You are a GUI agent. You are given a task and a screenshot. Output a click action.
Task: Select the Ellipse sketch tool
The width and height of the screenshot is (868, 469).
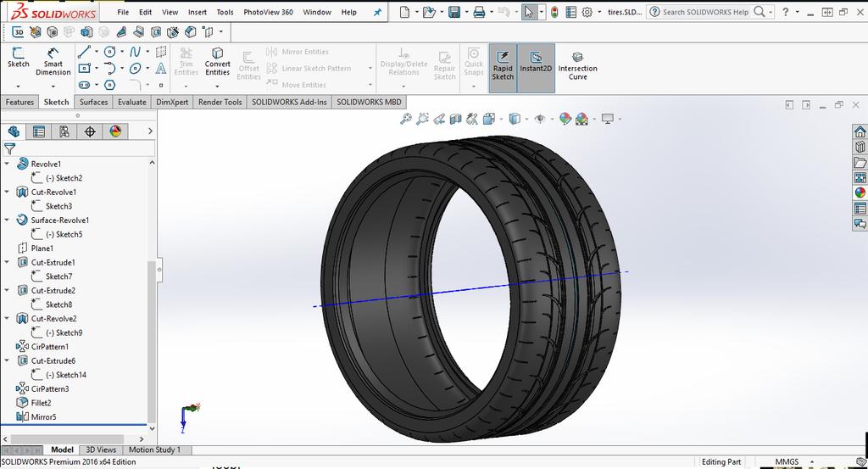pyautogui.click(x=135, y=68)
